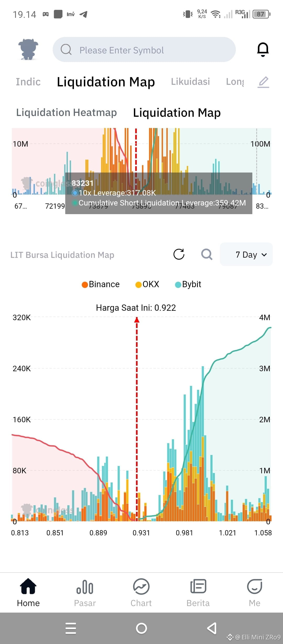This screenshot has width=283, height=644.
Task: Tap the 0.931 x-axis price label
Action: coord(141,533)
